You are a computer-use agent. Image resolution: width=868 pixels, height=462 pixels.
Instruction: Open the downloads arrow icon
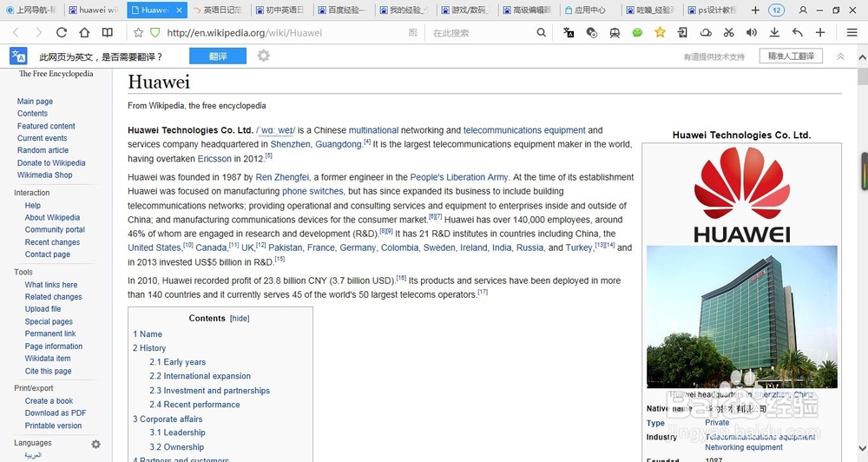774,33
